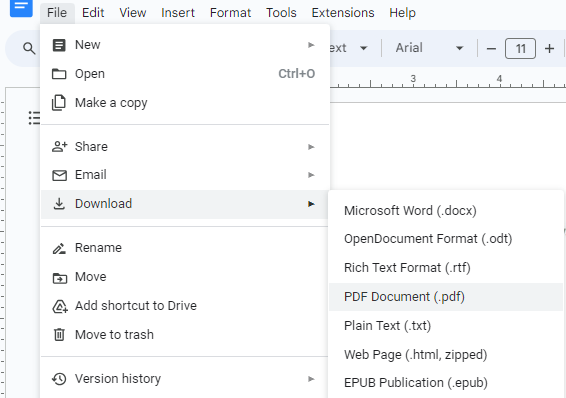Open the Help menu
The height and width of the screenshot is (398, 566).
click(402, 13)
